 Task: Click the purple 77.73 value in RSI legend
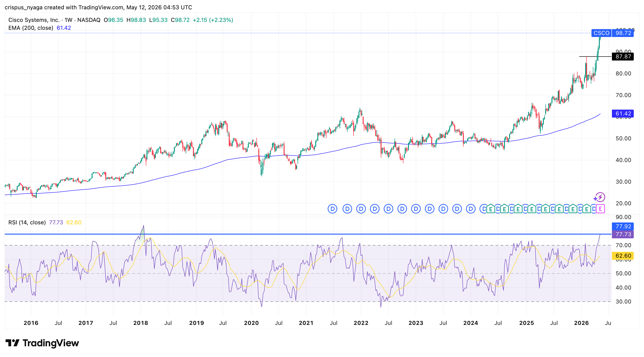click(x=56, y=222)
